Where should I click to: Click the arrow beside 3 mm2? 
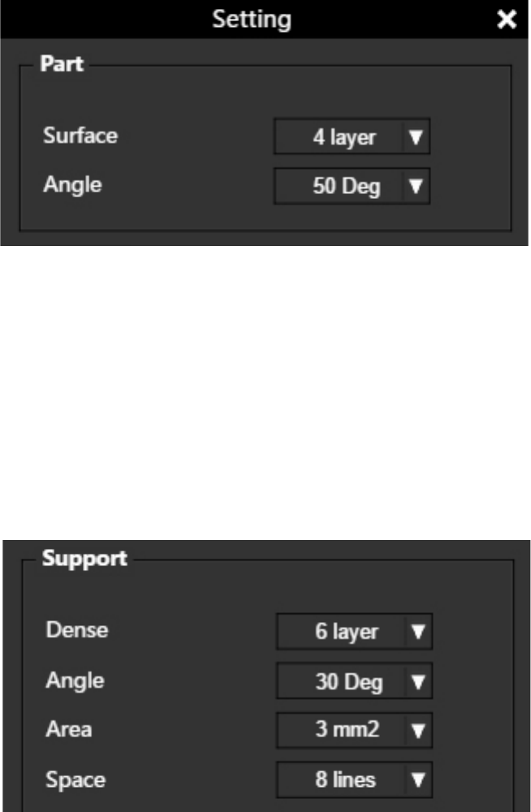pos(419,730)
